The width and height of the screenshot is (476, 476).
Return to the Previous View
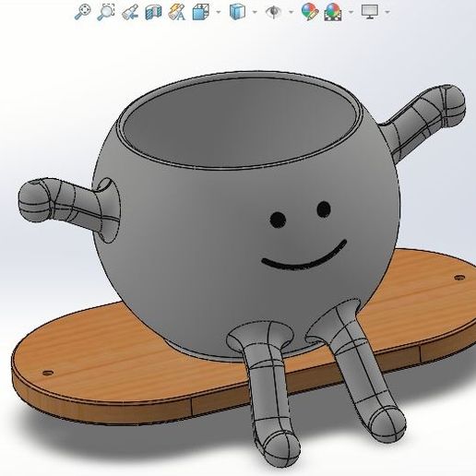click(129, 12)
